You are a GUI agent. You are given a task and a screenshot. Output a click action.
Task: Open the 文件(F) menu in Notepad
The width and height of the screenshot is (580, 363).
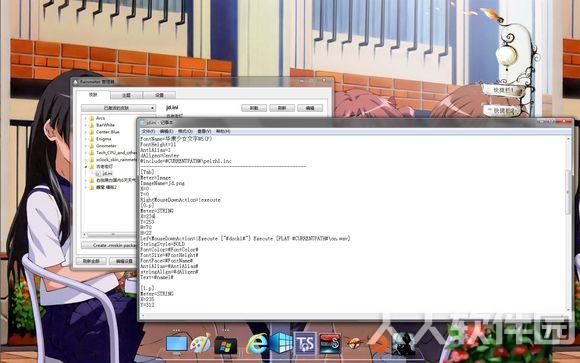coord(148,131)
